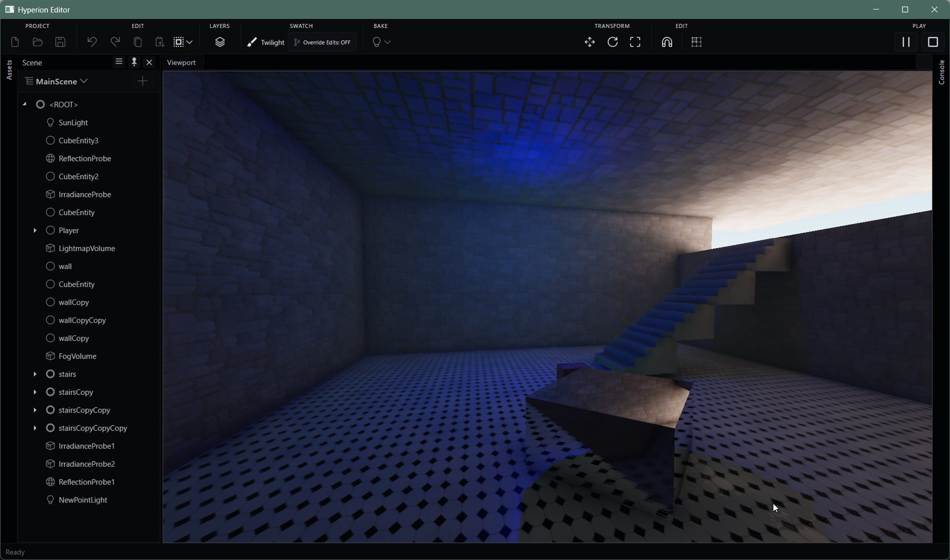Select the ReflectionProbe entity
The height and width of the screenshot is (560, 950).
(84, 158)
